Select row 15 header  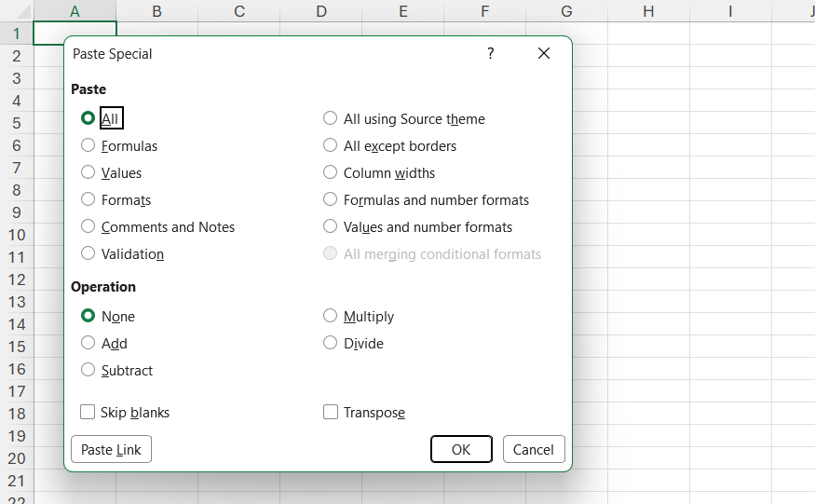point(17,347)
